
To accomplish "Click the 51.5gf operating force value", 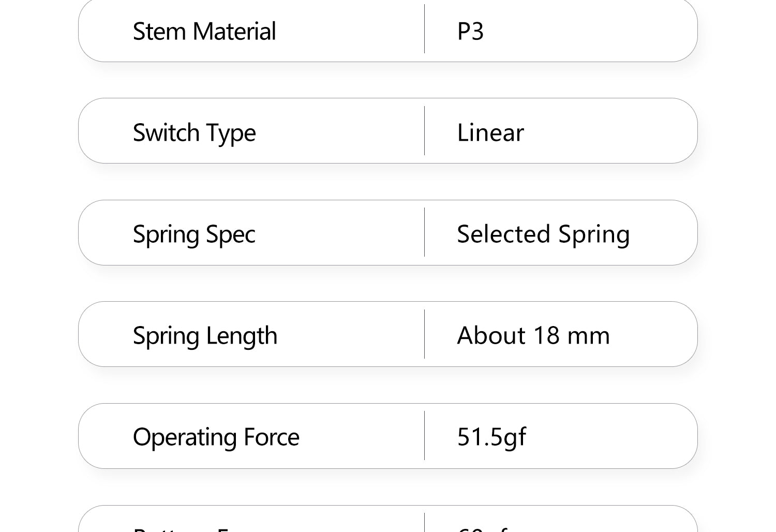I will point(491,437).
